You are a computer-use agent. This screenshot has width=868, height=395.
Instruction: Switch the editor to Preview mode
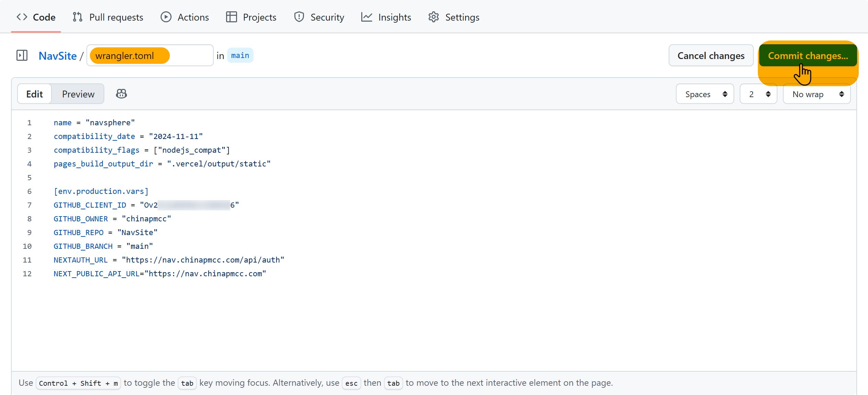[78, 94]
